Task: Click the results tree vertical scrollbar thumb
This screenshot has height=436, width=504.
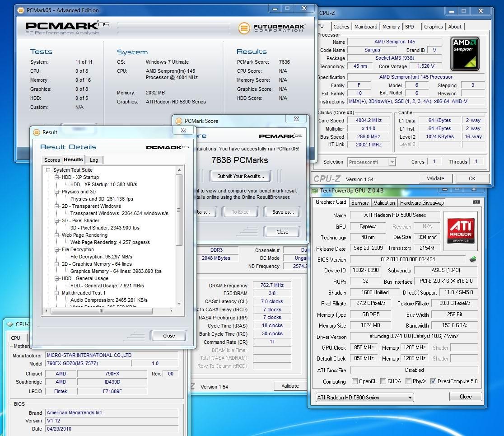Action: [179, 210]
